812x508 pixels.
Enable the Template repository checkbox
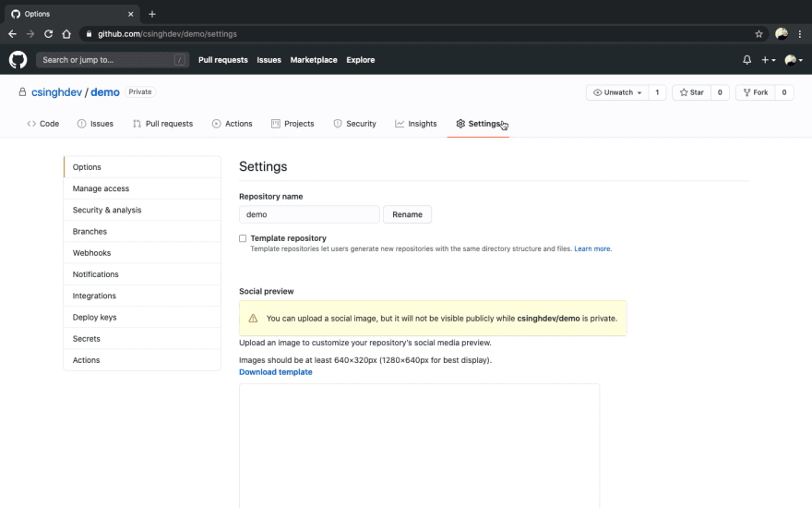pyautogui.click(x=243, y=238)
